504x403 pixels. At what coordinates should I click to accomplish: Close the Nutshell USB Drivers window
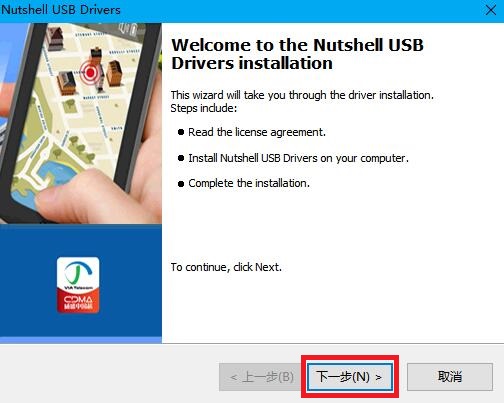pyautogui.click(x=491, y=10)
